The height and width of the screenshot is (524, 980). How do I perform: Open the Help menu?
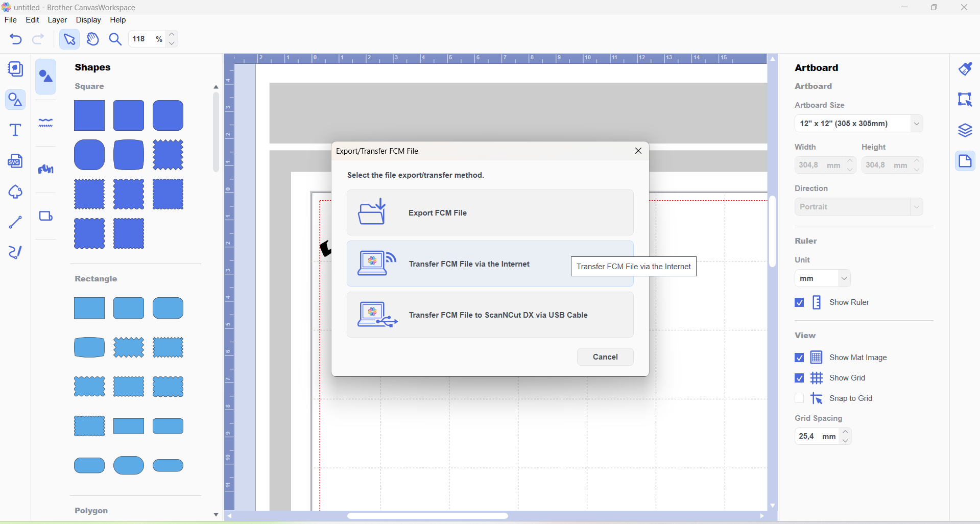117,20
